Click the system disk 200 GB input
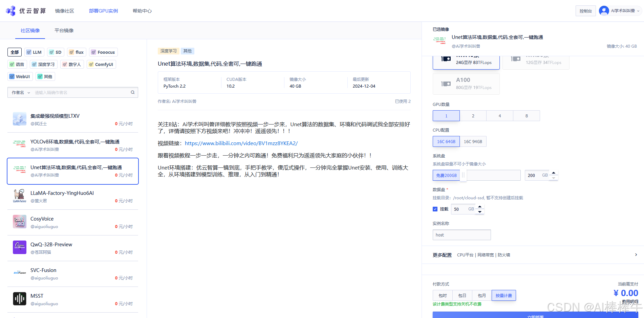 pos(537,175)
